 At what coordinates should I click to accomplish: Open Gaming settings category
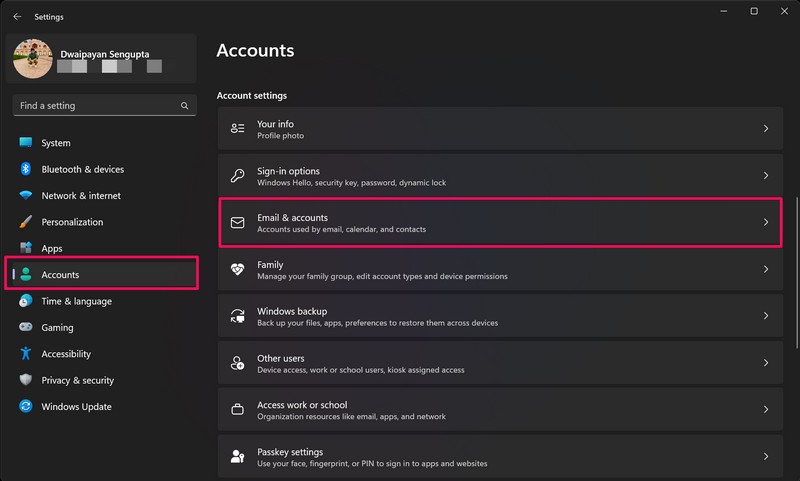(57, 328)
